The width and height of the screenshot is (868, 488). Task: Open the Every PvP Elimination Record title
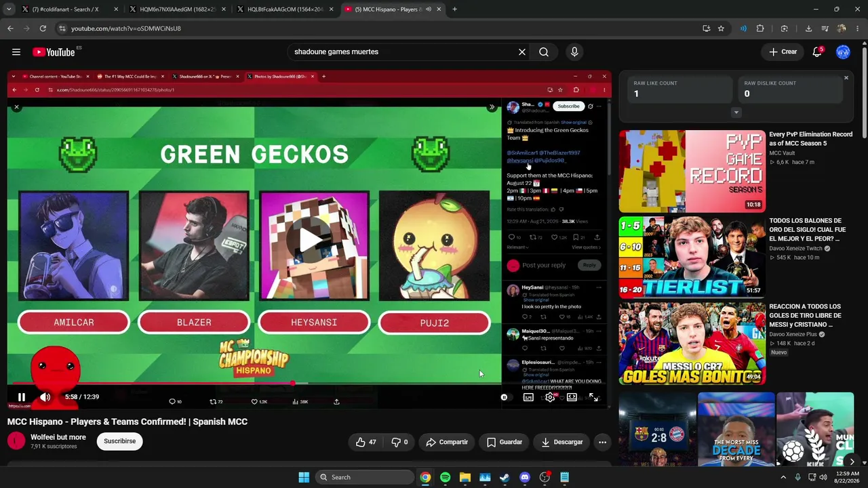click(x=810, y=139)
